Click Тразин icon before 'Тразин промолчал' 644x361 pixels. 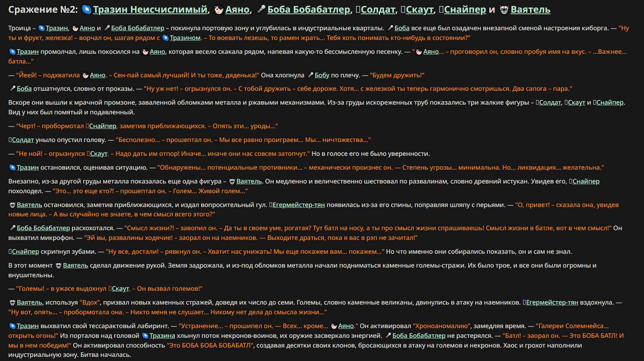tap(12, 52)
